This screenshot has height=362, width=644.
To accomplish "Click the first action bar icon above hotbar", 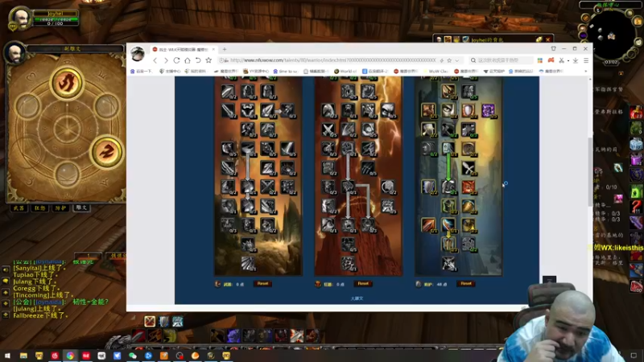I will 150,321.
